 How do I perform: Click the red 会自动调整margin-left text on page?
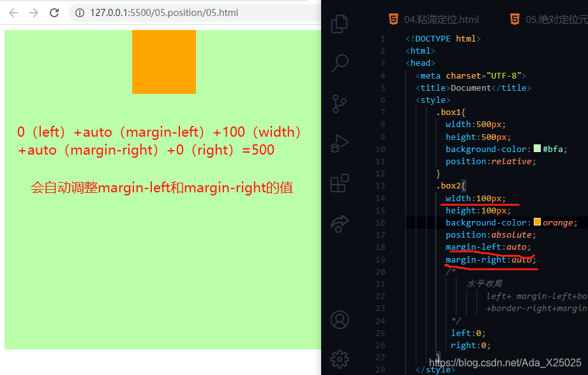coord(162,187)
